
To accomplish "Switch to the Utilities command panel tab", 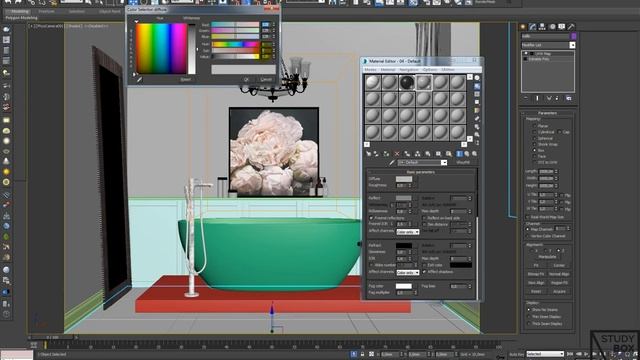I will click(571, 27).
